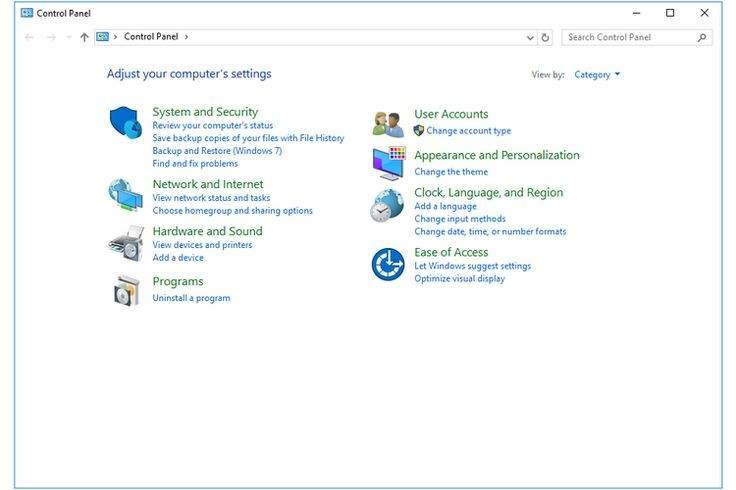Click the Ease of Access icon
This screenshot has width=736, height=490.
(388, 265)
